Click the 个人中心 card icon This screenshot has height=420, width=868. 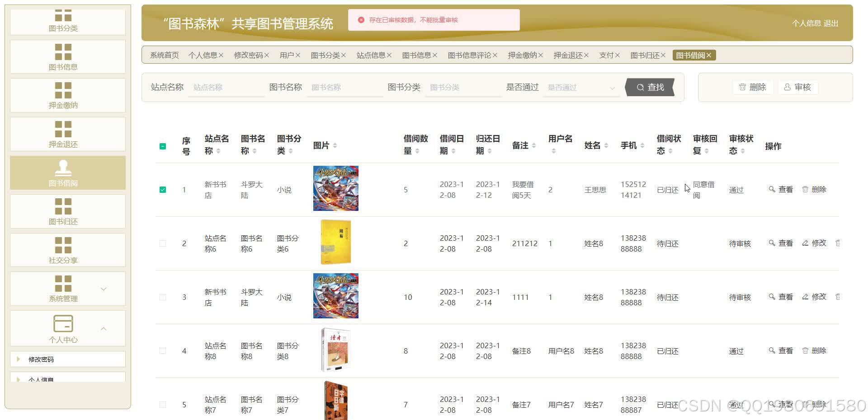point(63,323)
